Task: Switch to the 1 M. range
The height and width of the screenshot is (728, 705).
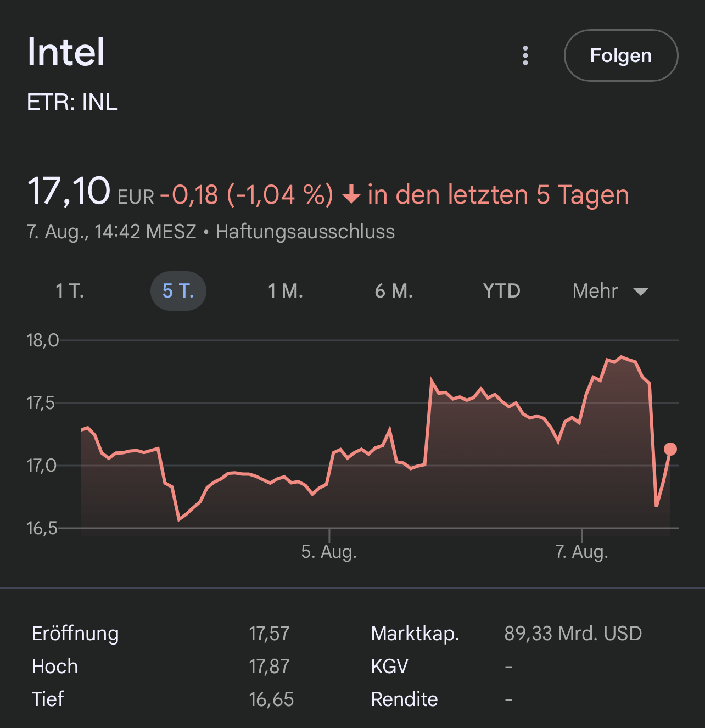Action: (286, 290)
